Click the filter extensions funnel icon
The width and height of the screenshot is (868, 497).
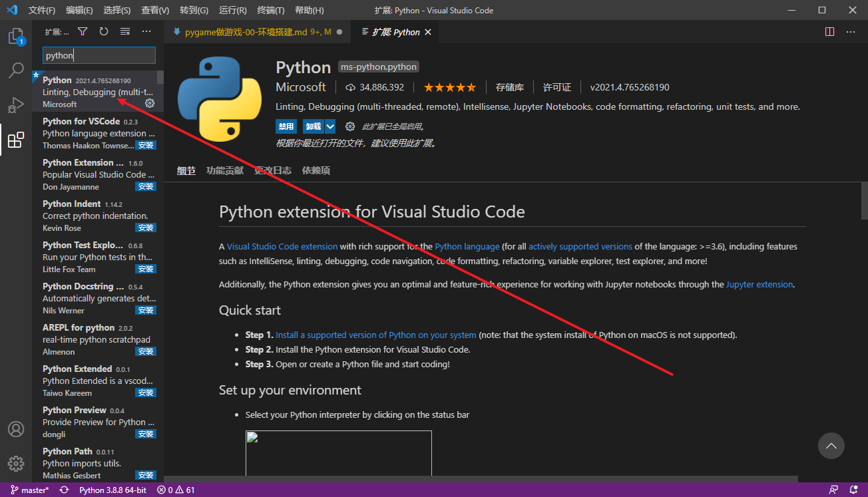(83, 31)
